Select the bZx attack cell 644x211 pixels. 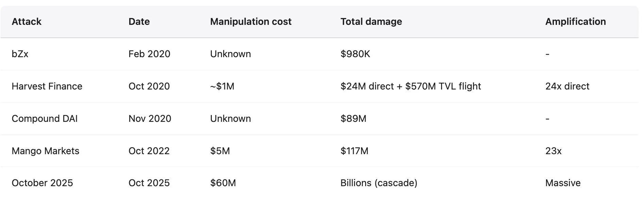point(20,54)
